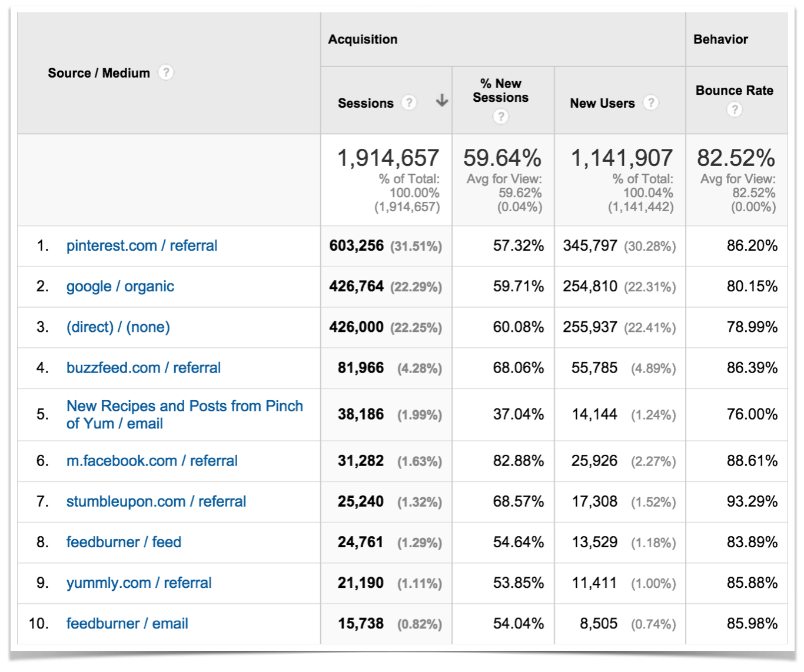Open the Source / Medium help tooltip icon
Screen dimensions: 804x672
(167, 72)
